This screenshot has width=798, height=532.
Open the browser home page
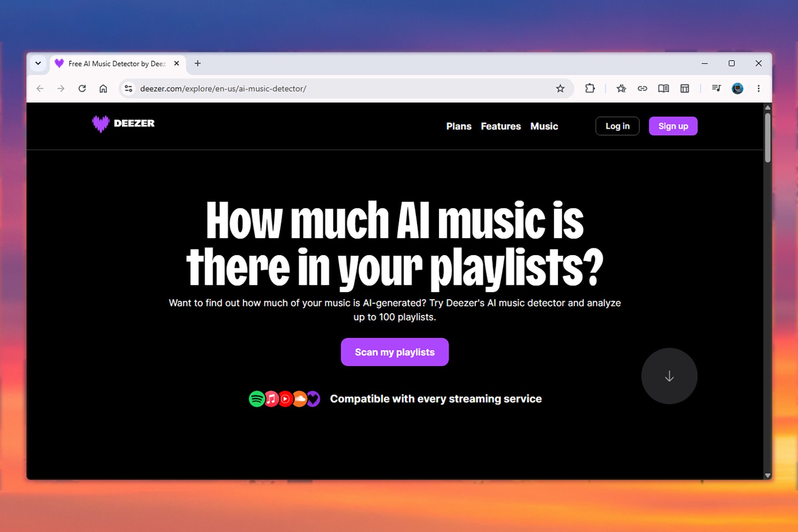[x=103, y=89]
